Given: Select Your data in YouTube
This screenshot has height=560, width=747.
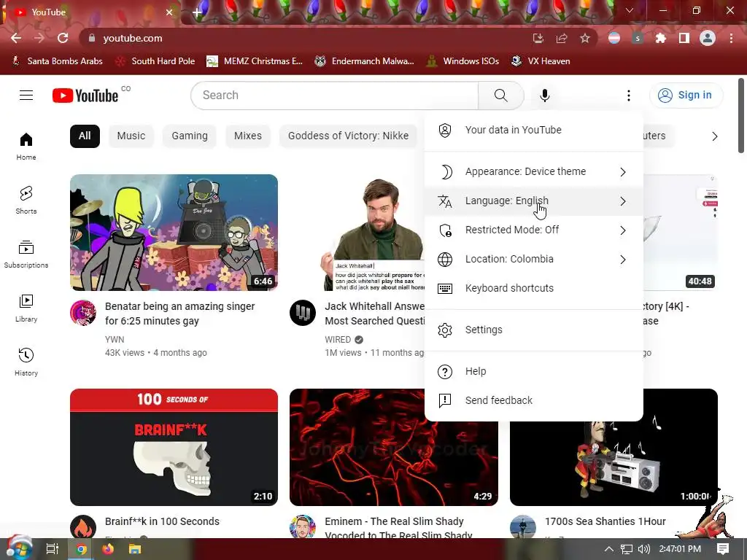Looking at the screenshot, I should [x=533, y=130].
